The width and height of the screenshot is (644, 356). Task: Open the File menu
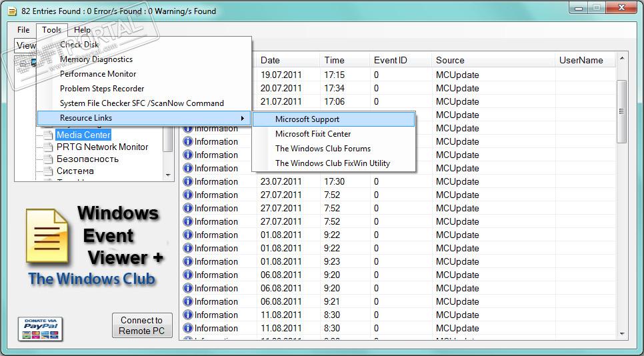pyautogui.click(x=23, y=30)
